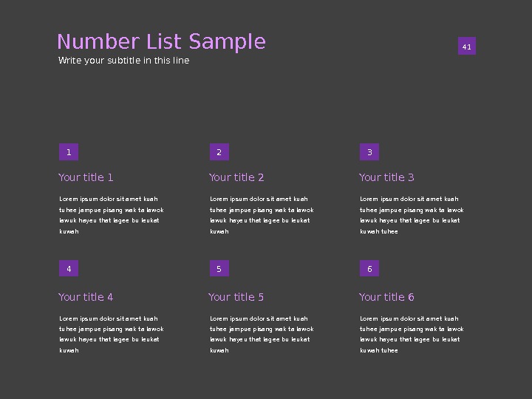Click the "Number List Sample" heading
Image resolution: width=532 pixels, height=399 pixels.
pos(161,42)
